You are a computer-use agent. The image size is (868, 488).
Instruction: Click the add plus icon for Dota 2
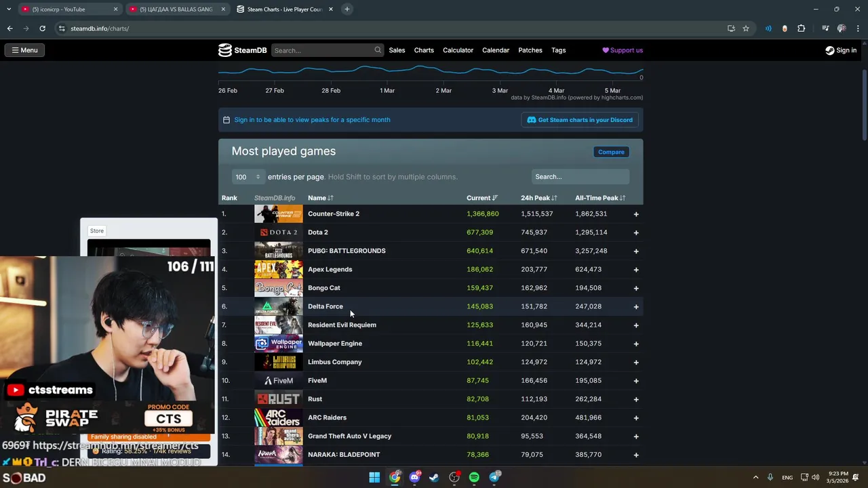click(635, 232)
